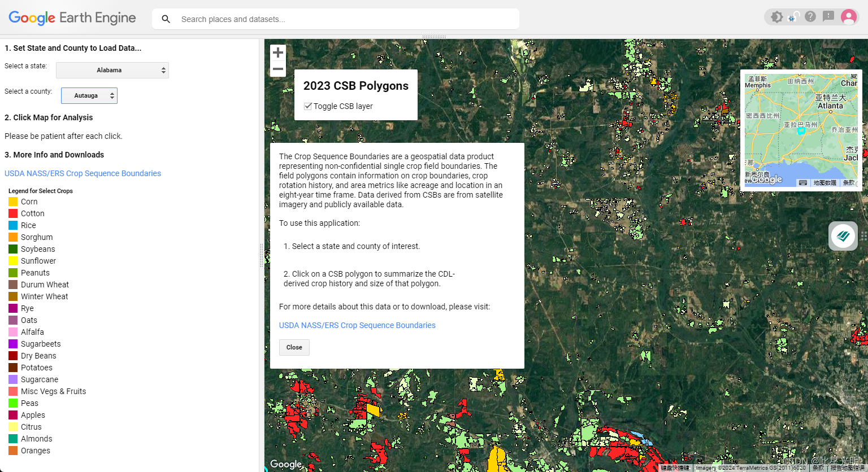Image resolution: width=868 pixels, height=472 pixels.
Task: Click 键盘快捷键 link on main map
Action: (x=676, y=467)
